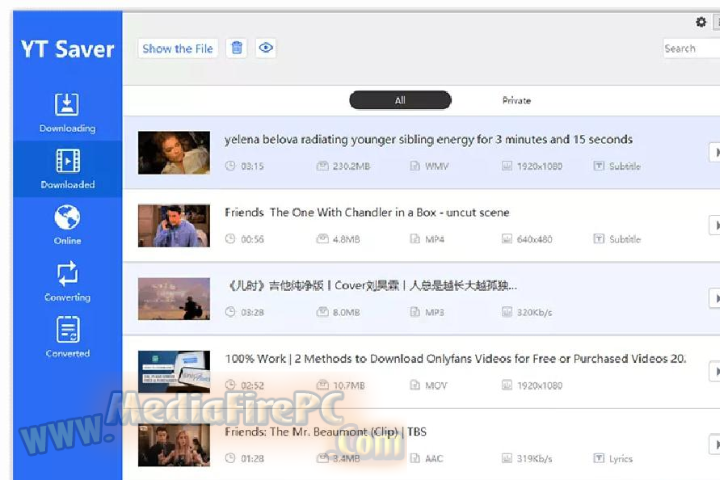Open the Downloading section
Viewport: 720px width, 480px height.
(68, 113)
